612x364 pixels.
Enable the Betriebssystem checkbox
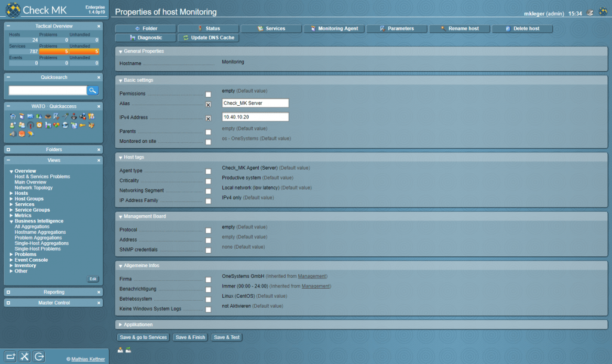coord(208,299)
